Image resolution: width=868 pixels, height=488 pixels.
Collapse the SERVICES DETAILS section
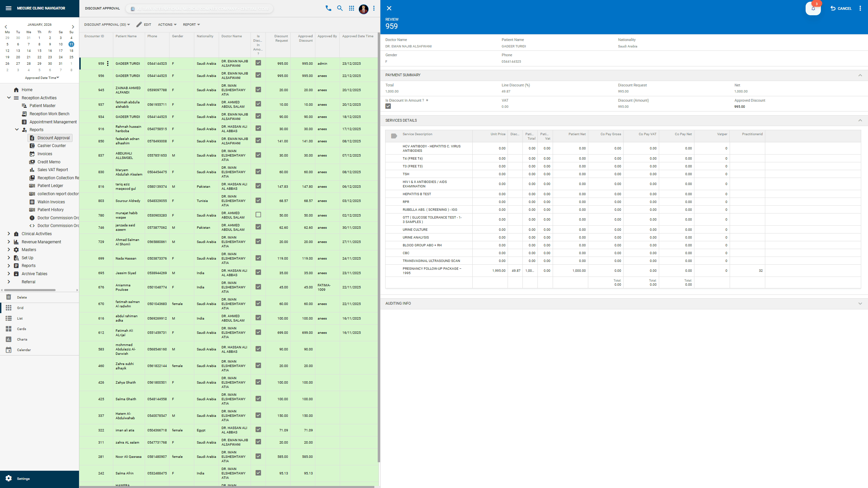tap(860, 121)
